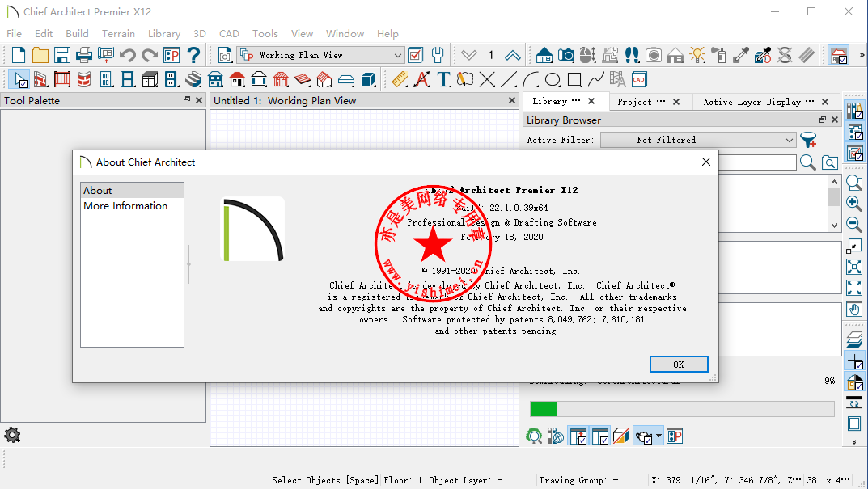
Task: Close the Tool Palette panel
Action: [199, 100]
